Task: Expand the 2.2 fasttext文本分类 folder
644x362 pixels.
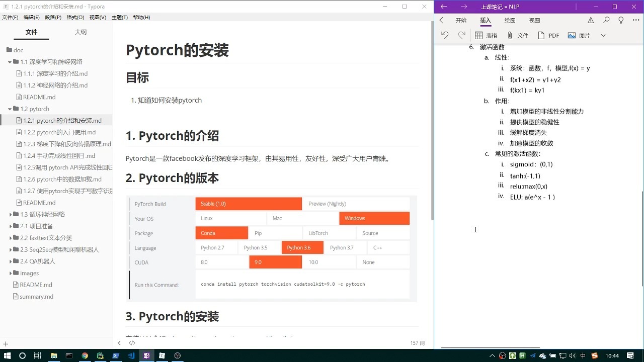Action: coord(10,238)
